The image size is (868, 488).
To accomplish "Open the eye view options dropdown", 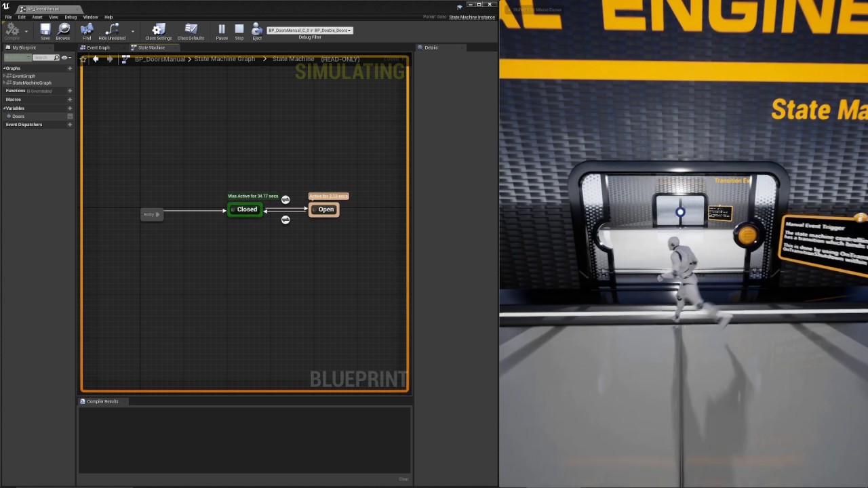I will (66, 58).
